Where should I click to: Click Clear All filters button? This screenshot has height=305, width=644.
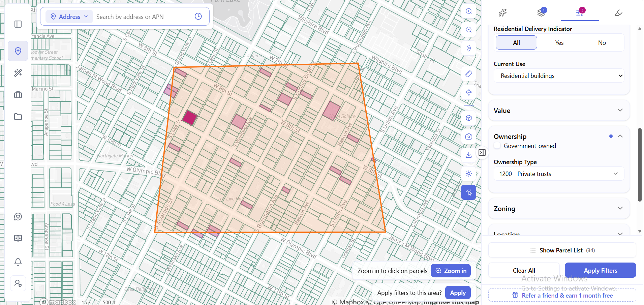(x=524, y=270)
